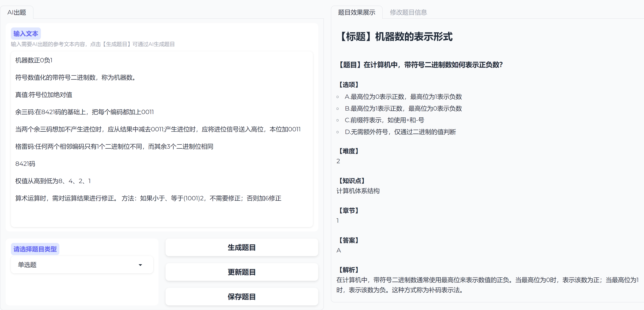Viewport: 644px width, 310px height.
Task: Click the line 权值从高到低为8、4、2、1
Action: click(53, 181)
